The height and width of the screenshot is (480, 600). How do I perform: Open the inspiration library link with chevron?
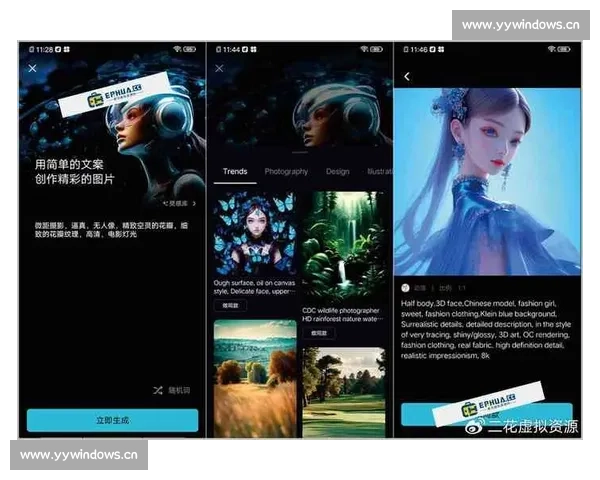[x=179, y=203]
